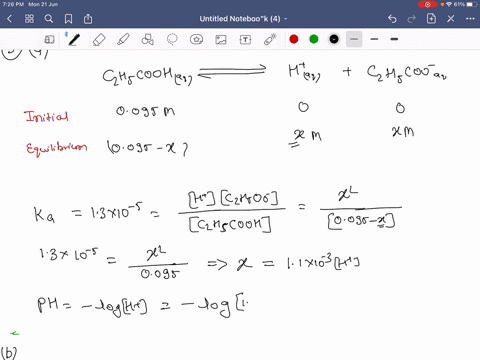480x360 pixels.
Task: Go back with the left chevron
Action: [9, 19]
